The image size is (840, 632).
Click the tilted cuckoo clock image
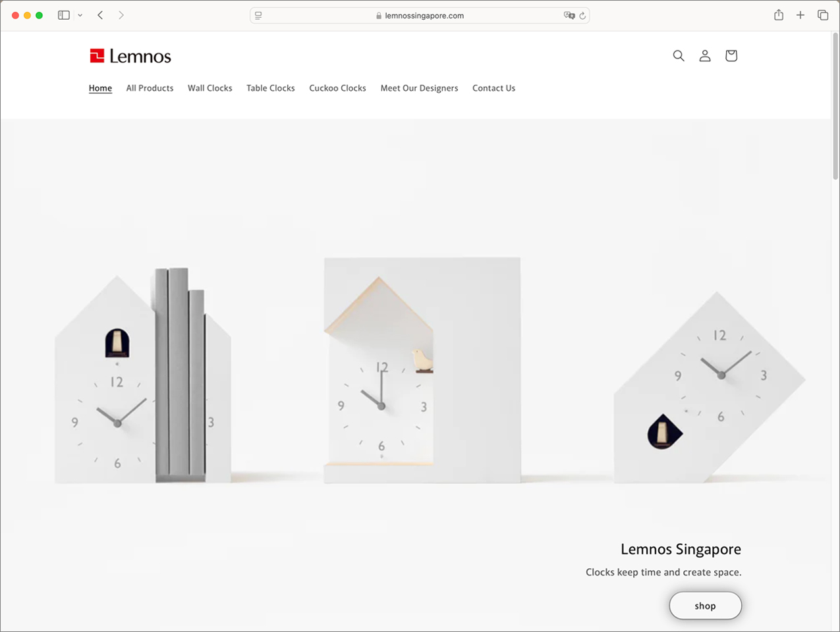pyautogui.click(x=709, y=387)
